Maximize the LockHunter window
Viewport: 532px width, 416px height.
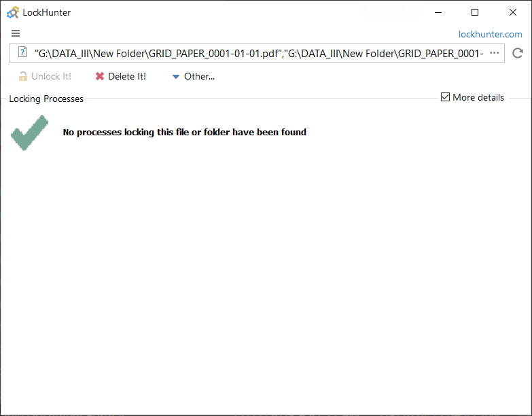[x=475, y=12]
